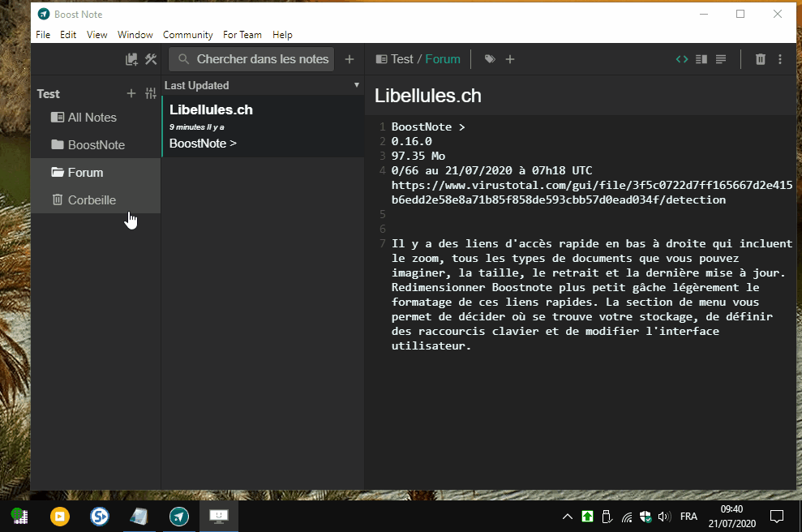Click the globe grid taskbar icon
Screen dimensions: 802x532
pyautogui.click(x=20, y=516)
